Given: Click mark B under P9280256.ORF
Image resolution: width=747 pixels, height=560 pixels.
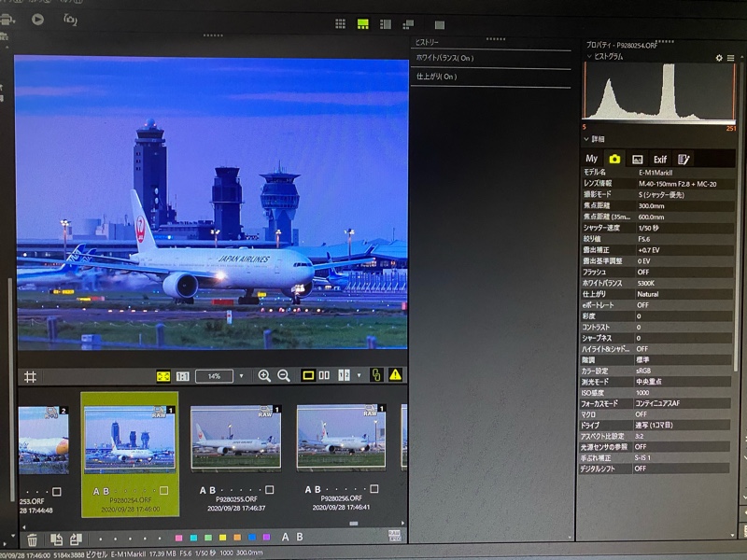Looking at the screenshot, I should point(317,489).
